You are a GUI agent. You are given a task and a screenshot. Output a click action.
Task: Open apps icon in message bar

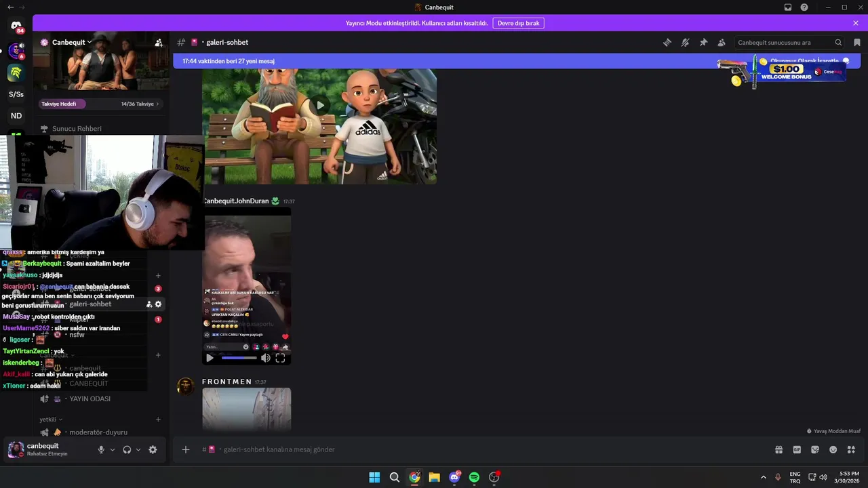tap(851, 449)
